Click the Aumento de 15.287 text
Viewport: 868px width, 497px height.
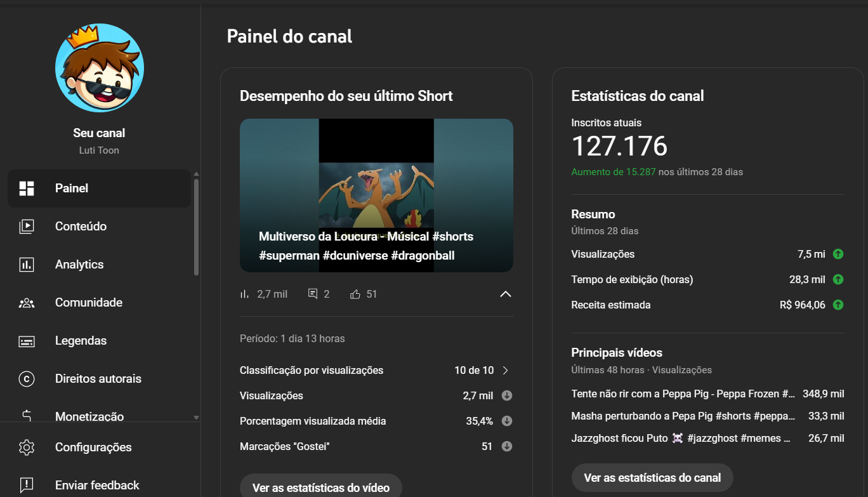(614, 171)
